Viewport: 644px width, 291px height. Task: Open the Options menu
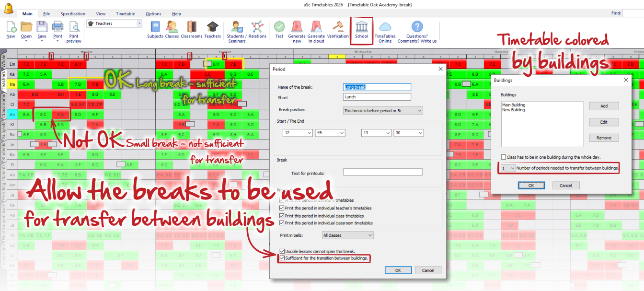(x=153, y=14)
